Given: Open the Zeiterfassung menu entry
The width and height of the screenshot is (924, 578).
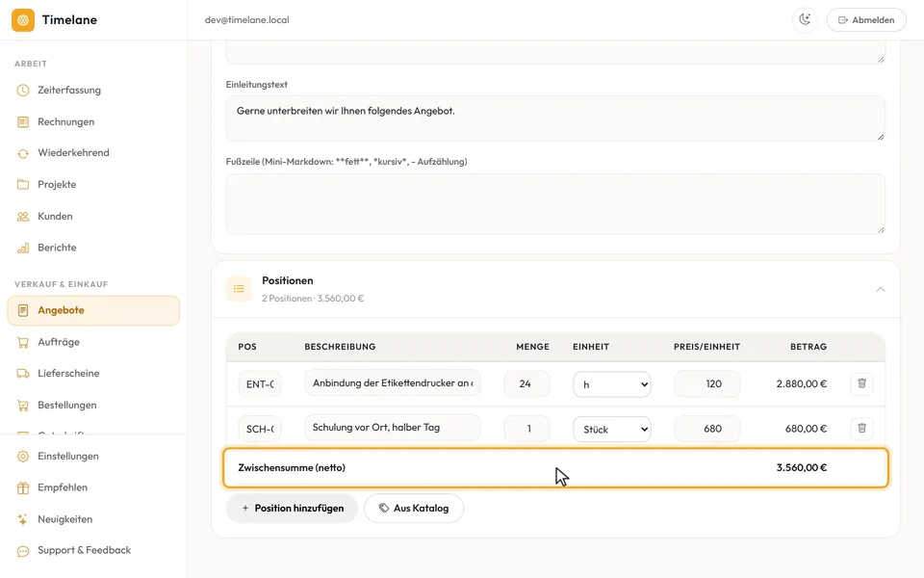Looking at the screenshot, I should 93,91.
